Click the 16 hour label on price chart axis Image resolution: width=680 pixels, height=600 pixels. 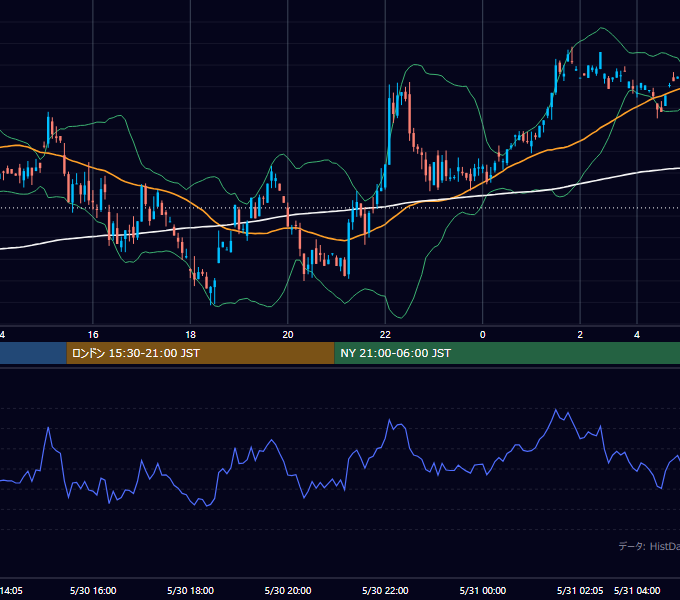[93, 335]
